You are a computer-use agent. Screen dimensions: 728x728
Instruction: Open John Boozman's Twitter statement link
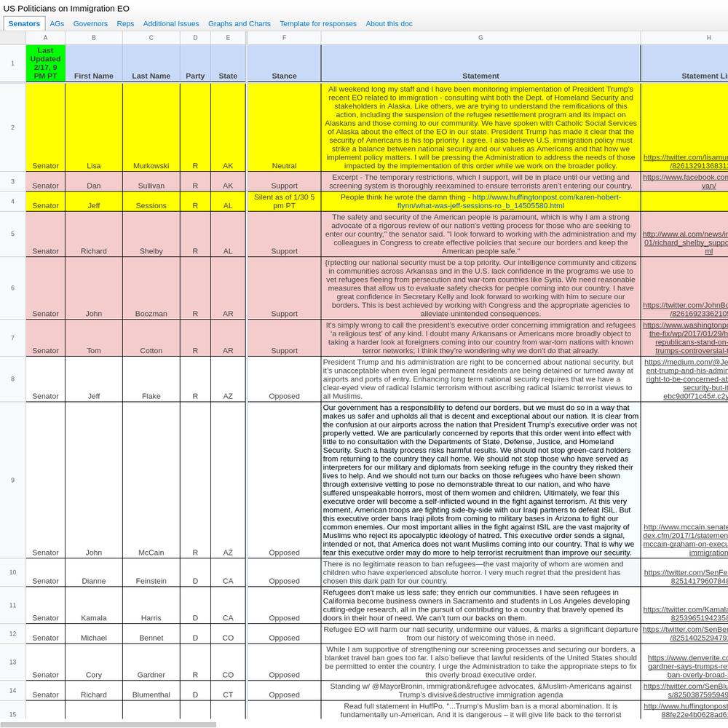click(685, 309)
